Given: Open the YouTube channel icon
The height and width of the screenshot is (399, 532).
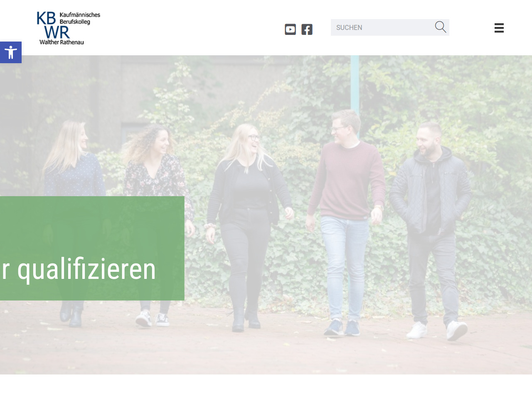Looking at the screenshot, I should [x=290, y=30].
